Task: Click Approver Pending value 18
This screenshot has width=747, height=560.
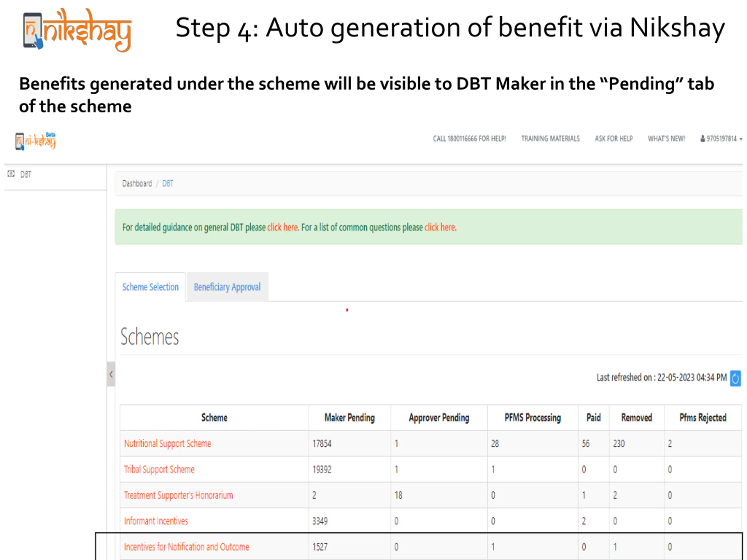Action: tap(398, 495)
